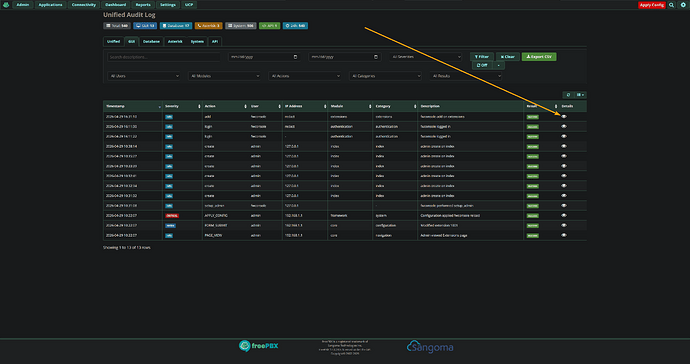Viewport: 690px width, 364px height.
Task: Open the columns visibility dropdown above table
Action: pyautogui.click(x=580, y=95)
